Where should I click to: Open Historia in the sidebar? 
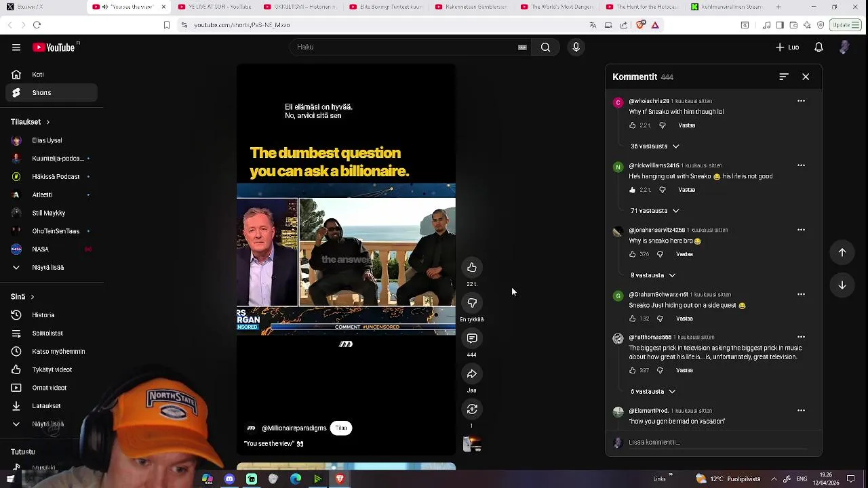(x=53, y=315)
